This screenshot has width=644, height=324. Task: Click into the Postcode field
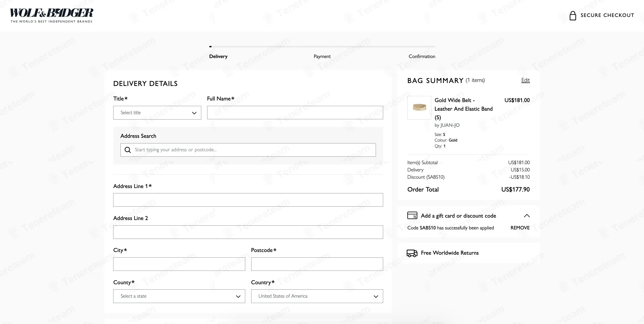point(317,264)
